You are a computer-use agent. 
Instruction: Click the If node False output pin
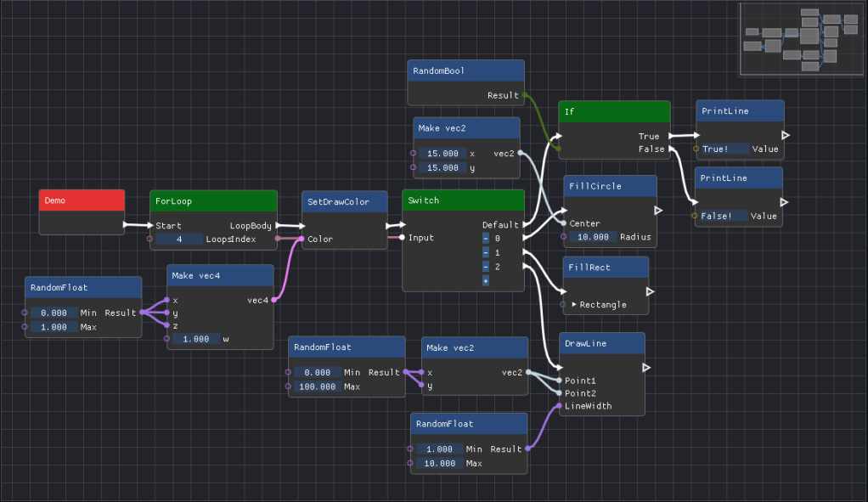pos(671,149)
